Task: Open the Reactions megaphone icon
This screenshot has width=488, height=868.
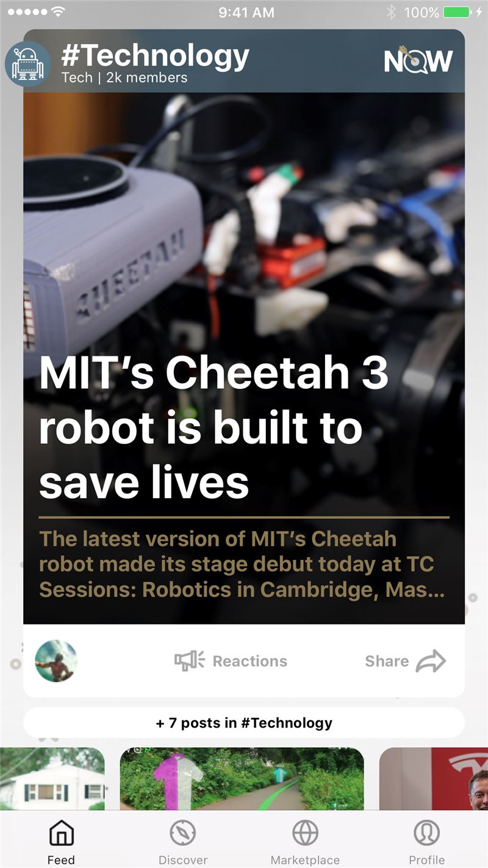Action: coord(190,661)
